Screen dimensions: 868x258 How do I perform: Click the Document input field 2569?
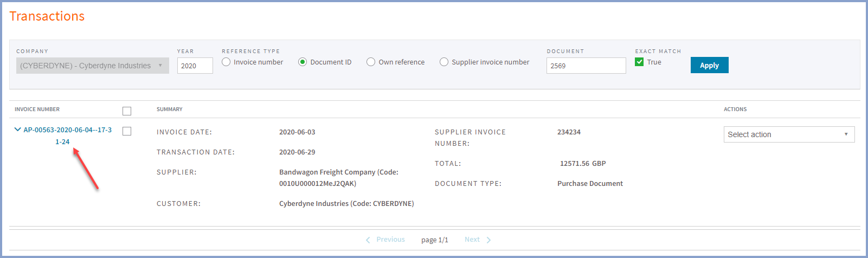point(586,66)
